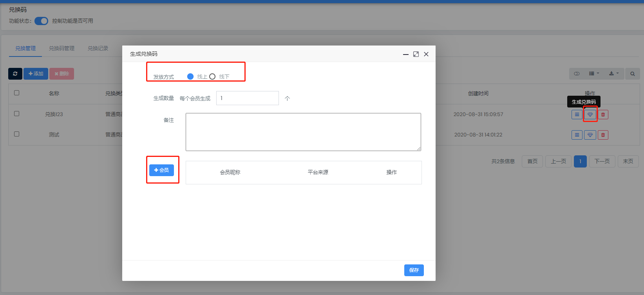The height and width of the screenshot is (295, 644).
Task: Click the 共2条信息 record count text
Action: pyautogui.click(x=503, y=161)
